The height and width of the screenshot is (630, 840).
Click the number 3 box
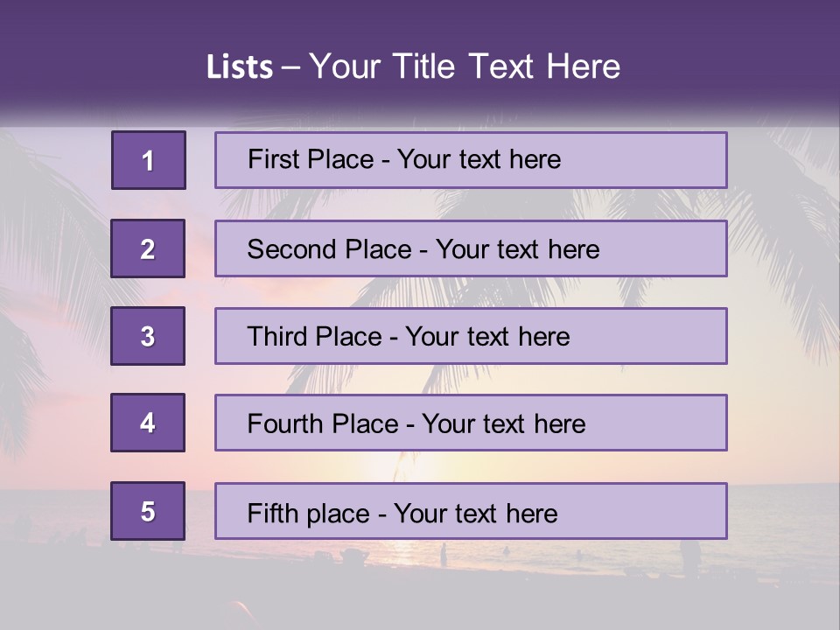coord(148,336)
